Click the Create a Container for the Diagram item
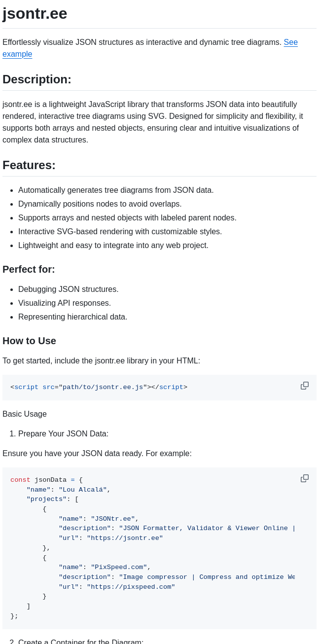Viewport: 319px width, 644px height. [x=80, y=641]
